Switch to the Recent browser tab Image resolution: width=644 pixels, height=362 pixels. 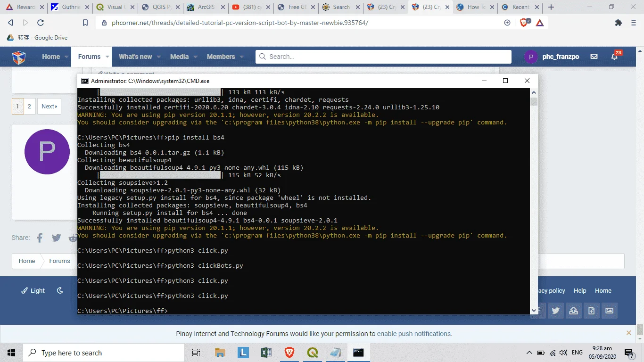click(521, 7)
